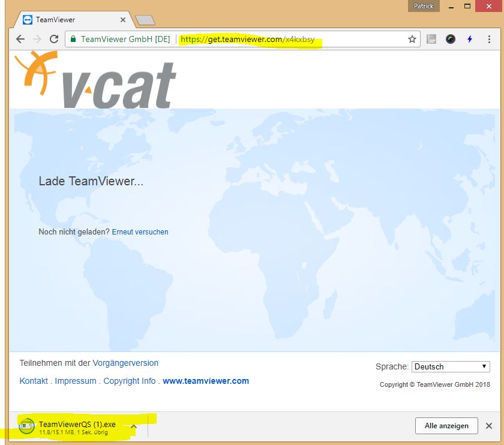Click the v-cat logo

click(x=96, y=80)
